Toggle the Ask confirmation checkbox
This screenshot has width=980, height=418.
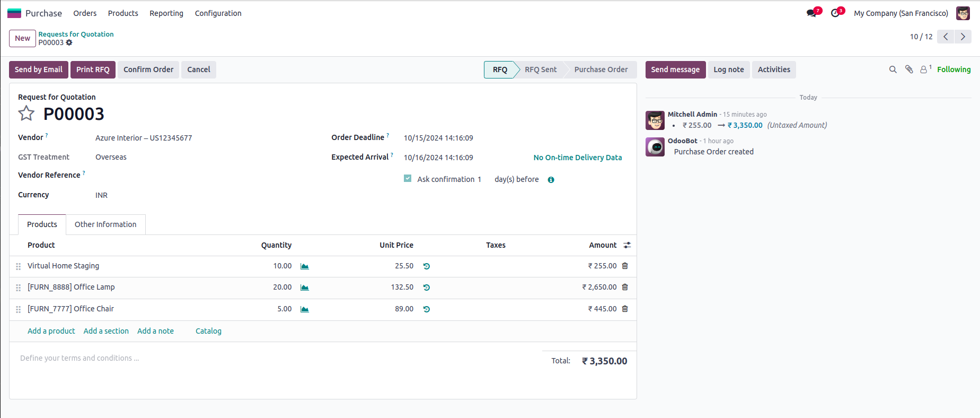(408, 179)
